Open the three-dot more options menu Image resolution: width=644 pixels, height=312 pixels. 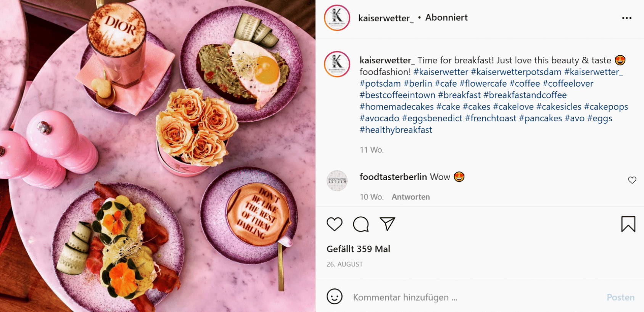point(626,18)
